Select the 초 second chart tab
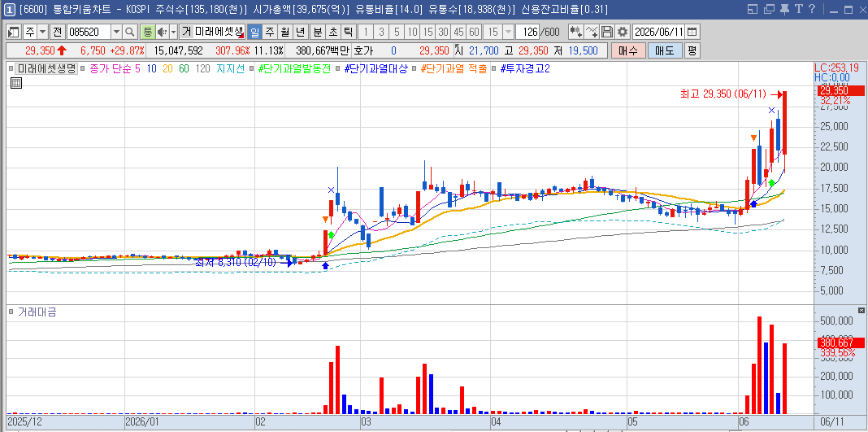 click(332, 32)
